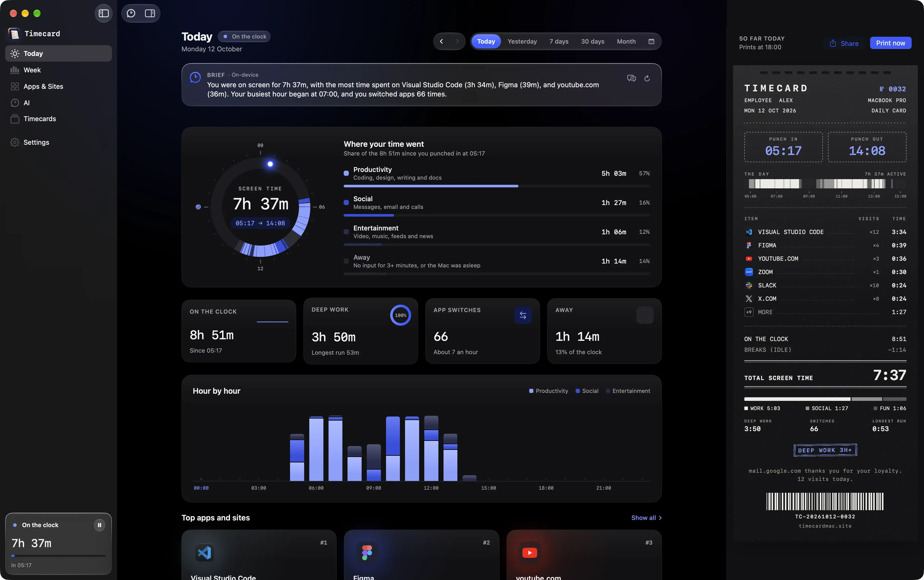Go to the previous day with the back chevron

(x=441, y=41)
